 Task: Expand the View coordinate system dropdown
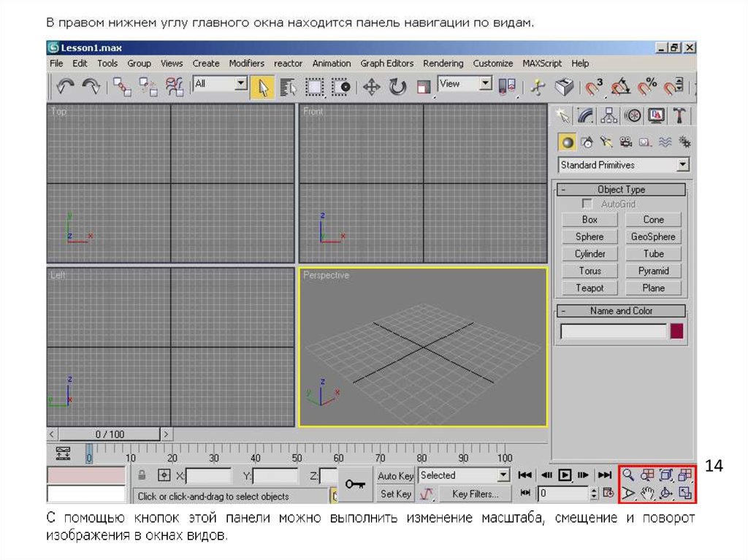coord(486,84)
